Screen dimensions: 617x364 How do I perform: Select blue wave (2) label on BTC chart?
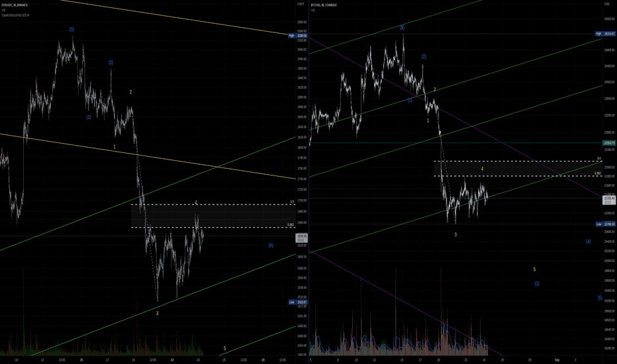(424, 57)
